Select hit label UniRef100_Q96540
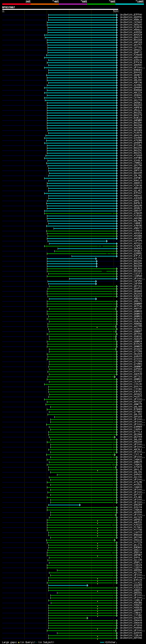 pos(131,65)
